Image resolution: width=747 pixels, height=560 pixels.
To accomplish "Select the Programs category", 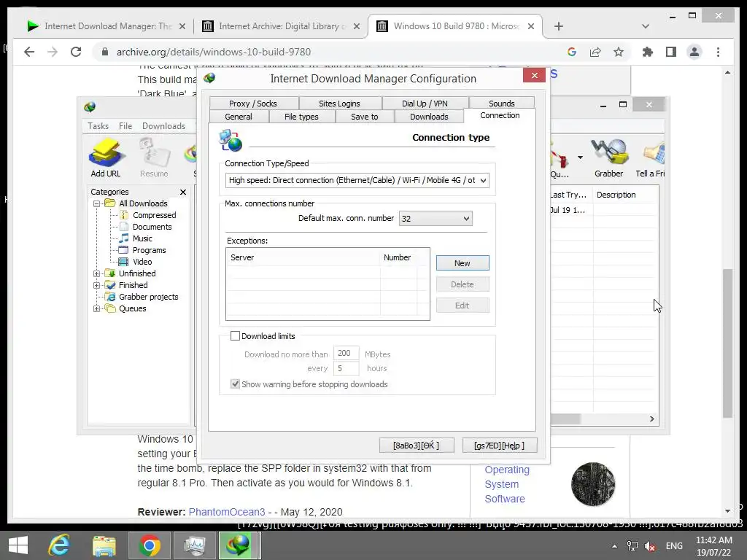I will point(149,250).
